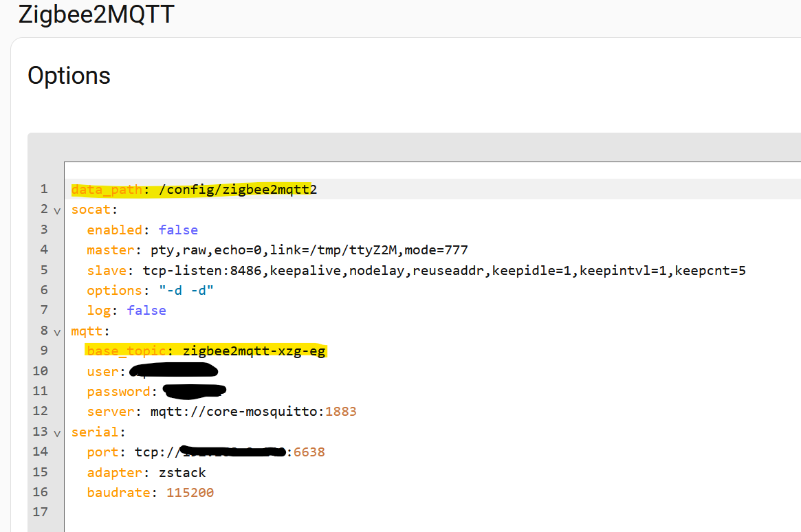The image size is (801, 532).
Task: Collapse the serial section fold arrow
Action: [x=57, y=432]
